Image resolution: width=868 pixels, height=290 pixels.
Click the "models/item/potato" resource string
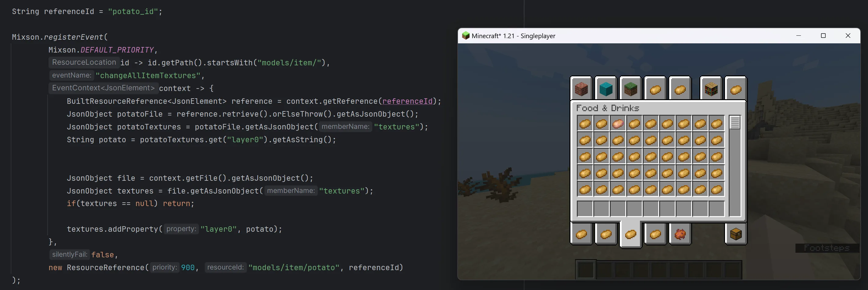[294, 267]
